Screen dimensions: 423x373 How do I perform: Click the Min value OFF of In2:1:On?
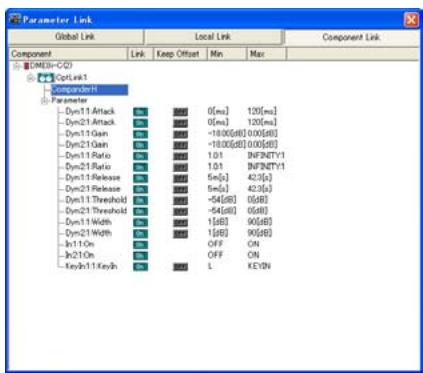click(215, 255)
